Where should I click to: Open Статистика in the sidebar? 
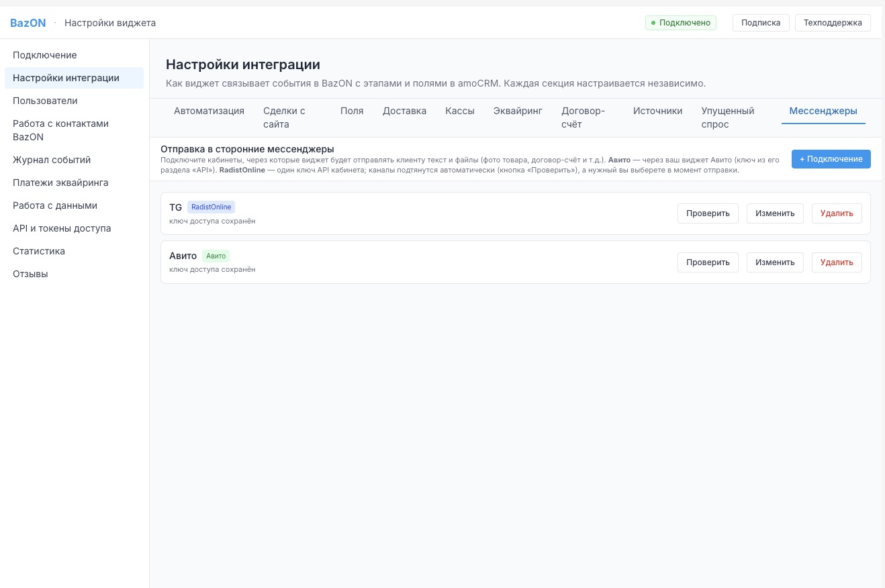click(74, 251)
